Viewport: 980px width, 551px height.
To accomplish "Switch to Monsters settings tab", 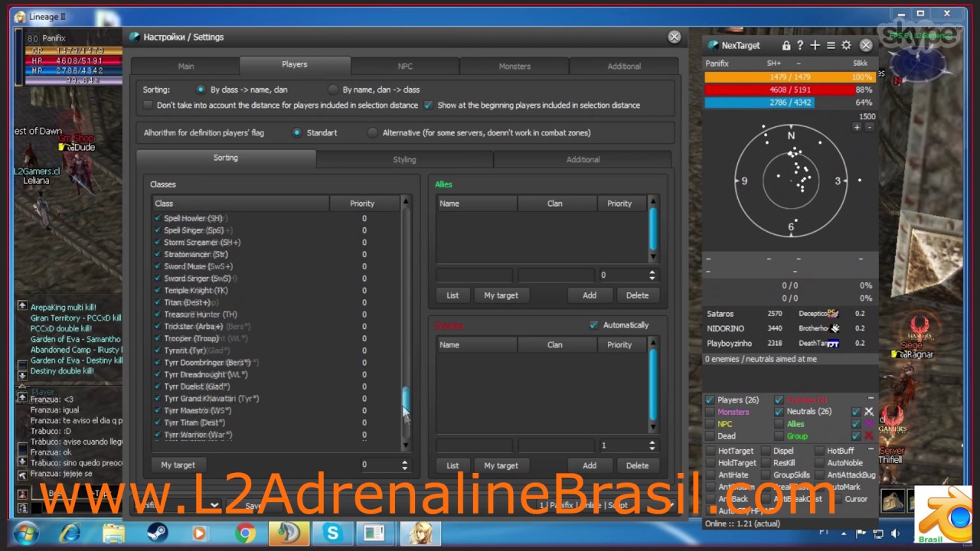I will click(514, 67).
